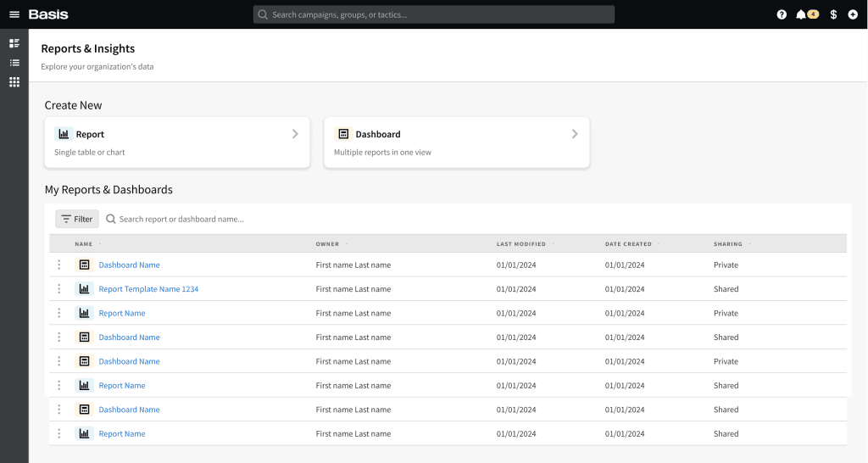
Task: Sort table by Sharing column header
Action: click(x=728, y=244)
